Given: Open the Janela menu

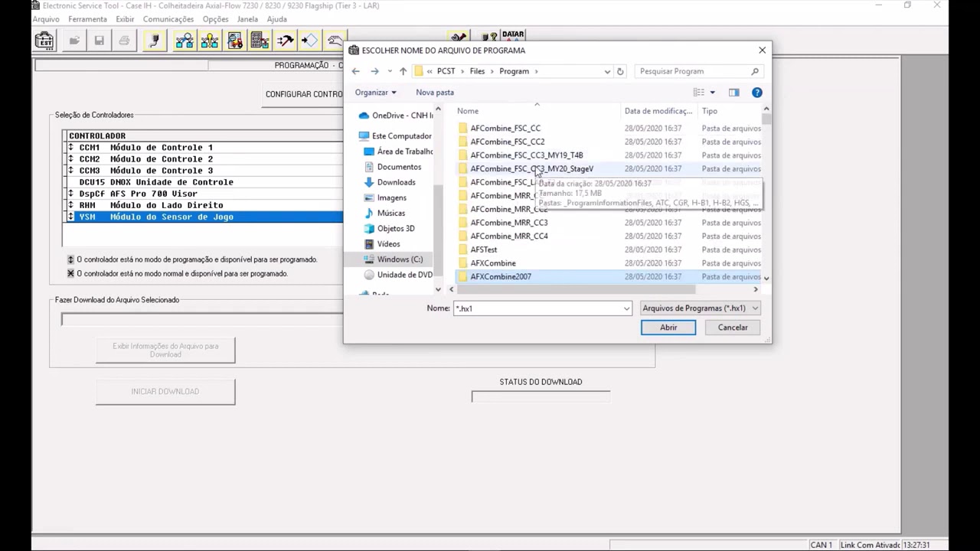Looking at the screenshot, I should 247,19.
